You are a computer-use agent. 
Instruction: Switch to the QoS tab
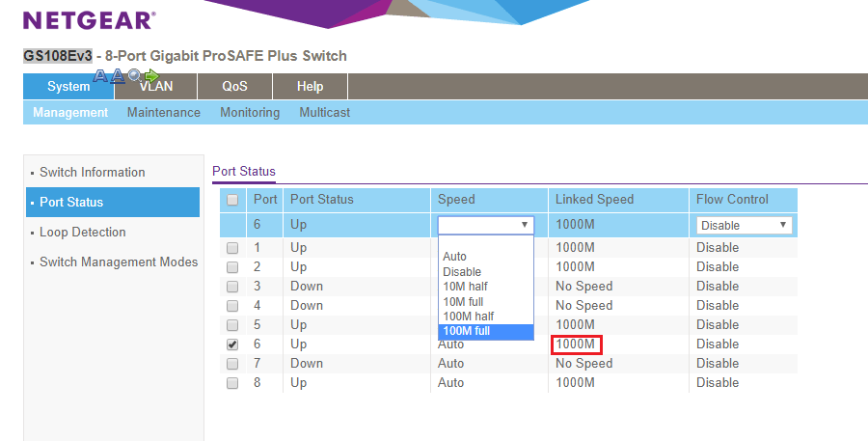pyautogui.click(x=234, y=86)
